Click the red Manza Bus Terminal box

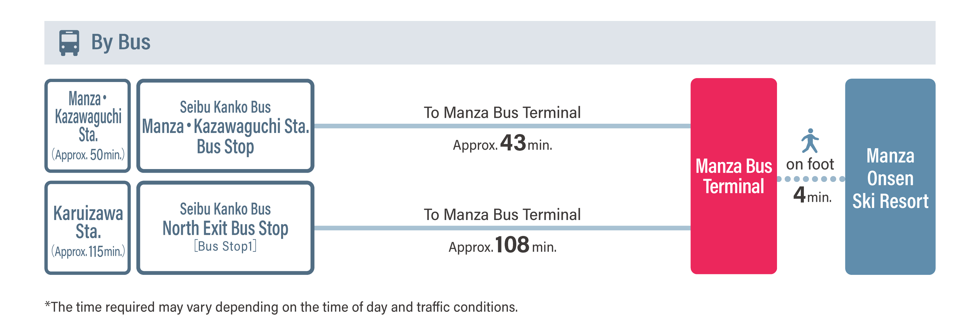pos(734,176)
